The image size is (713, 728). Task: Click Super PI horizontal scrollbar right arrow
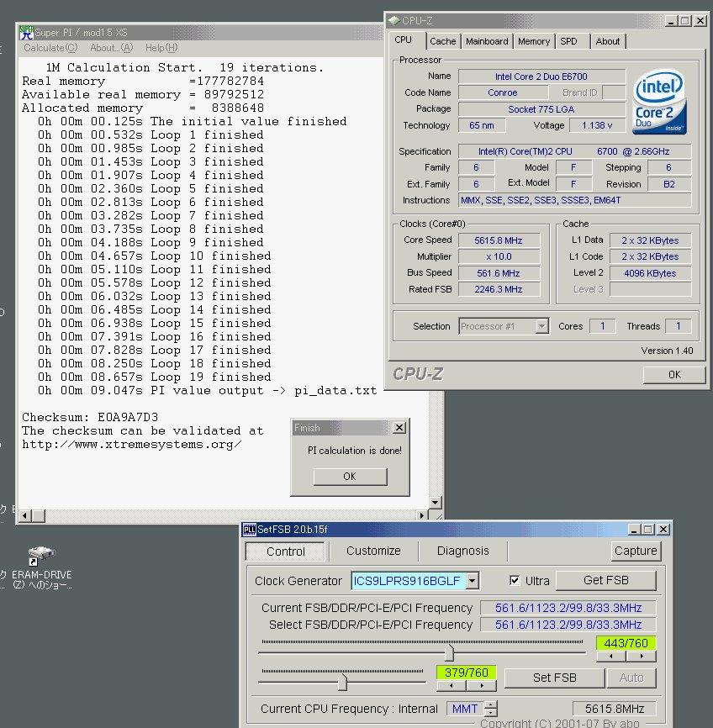pos(421,515)
